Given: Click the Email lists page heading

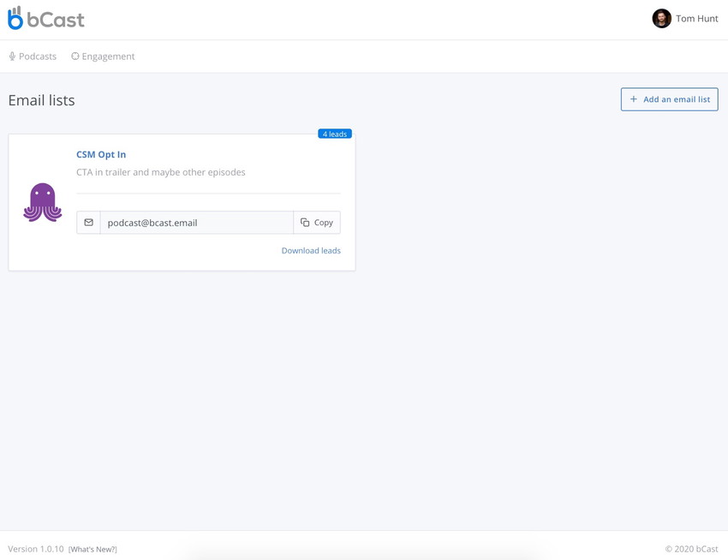Looking at the screenshot, I should coord(41,99).
